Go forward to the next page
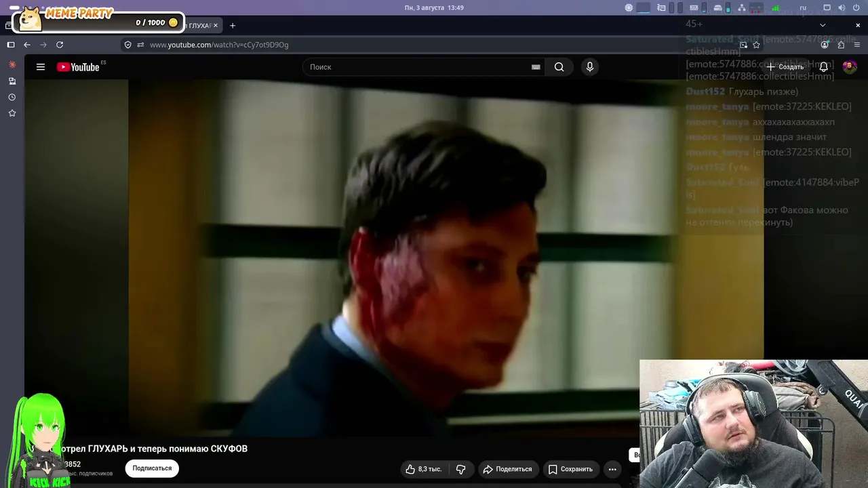This screenshot has height=488, width=868. tap(43, 45)
